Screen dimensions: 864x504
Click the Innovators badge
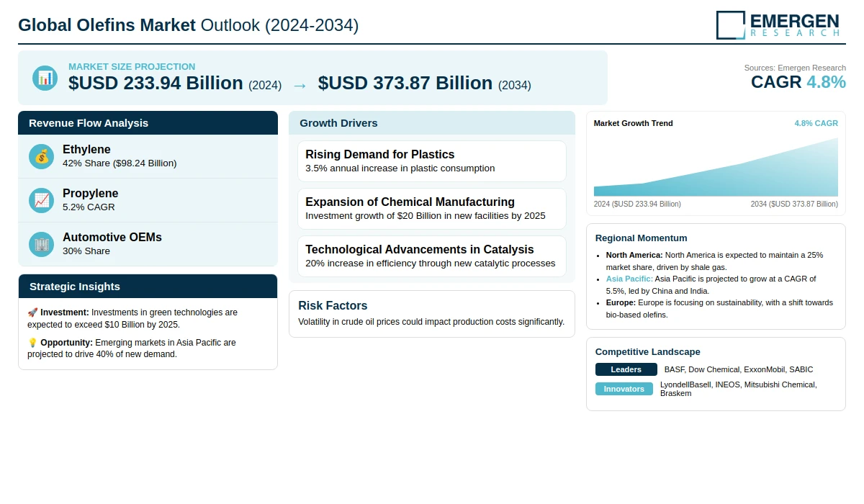624,389
